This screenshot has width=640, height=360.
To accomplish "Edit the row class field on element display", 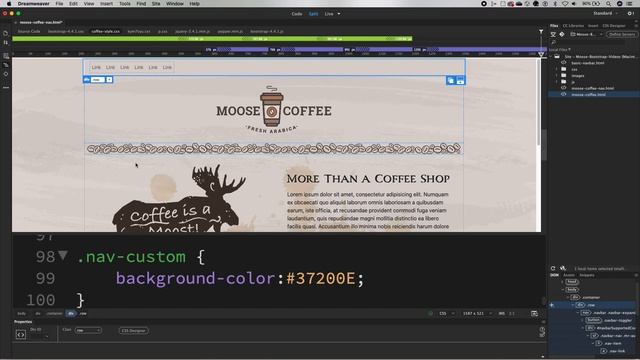I will pyautogui.click(x=98, y=80).
